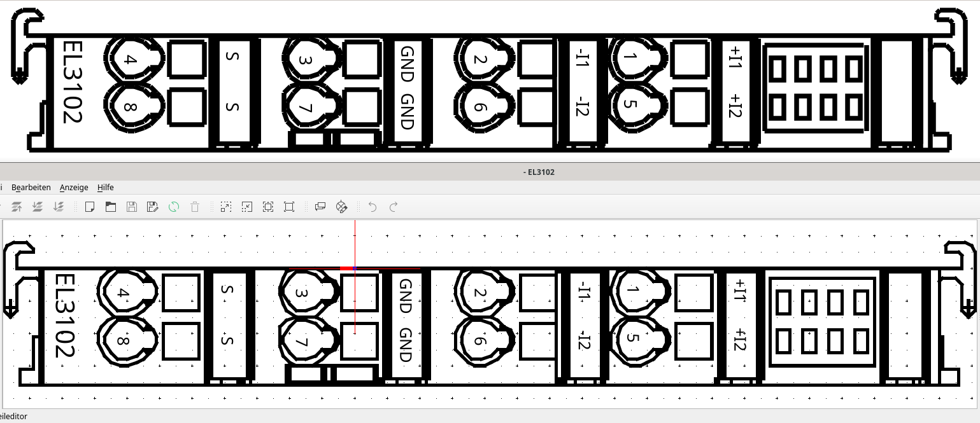Click the lower element layer icon
Screen dimensions: 980x423
click(x=38, y=207)
